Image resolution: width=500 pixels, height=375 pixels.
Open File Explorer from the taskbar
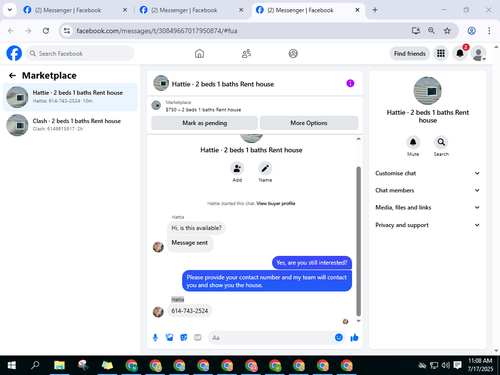point(59,365)
